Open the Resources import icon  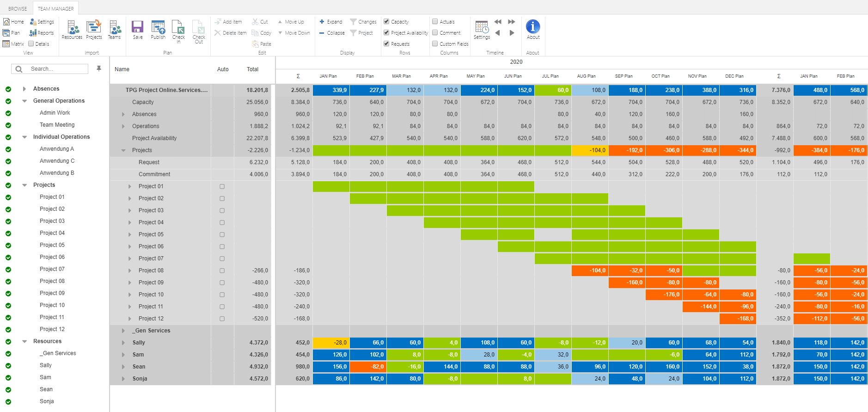tap(72, 29)
